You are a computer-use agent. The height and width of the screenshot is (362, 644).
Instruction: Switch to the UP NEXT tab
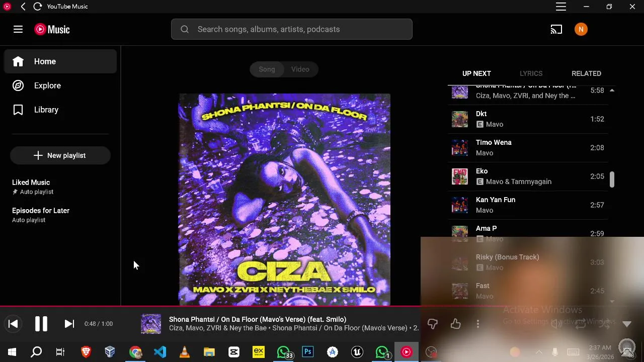tap(476, 73)
